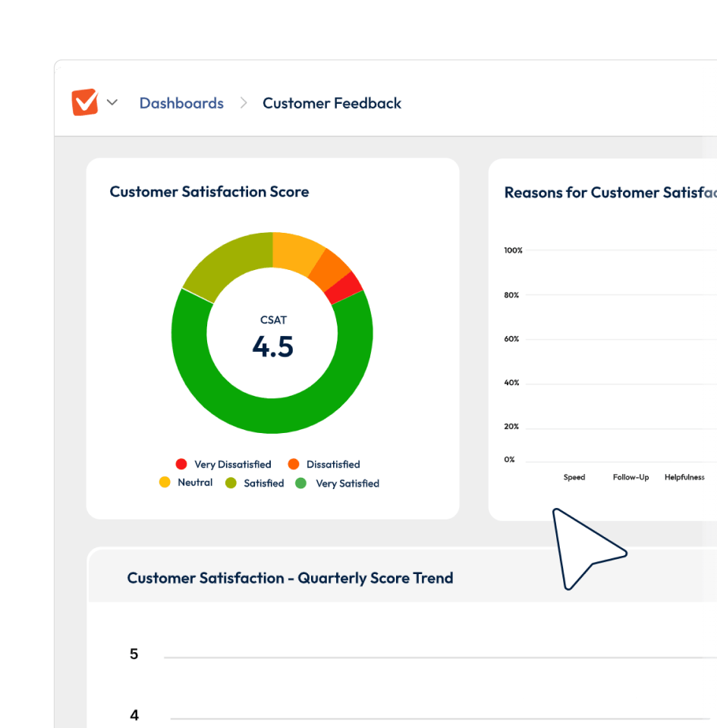Image resolution: width=717 pixels, height=728 pixels.
Task: Click the 60% y-axis label
Action: tap(511, 339)
